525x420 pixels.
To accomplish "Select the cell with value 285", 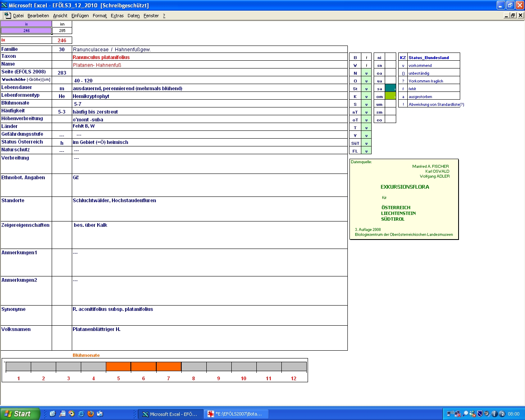I will (x=62, y=30).
